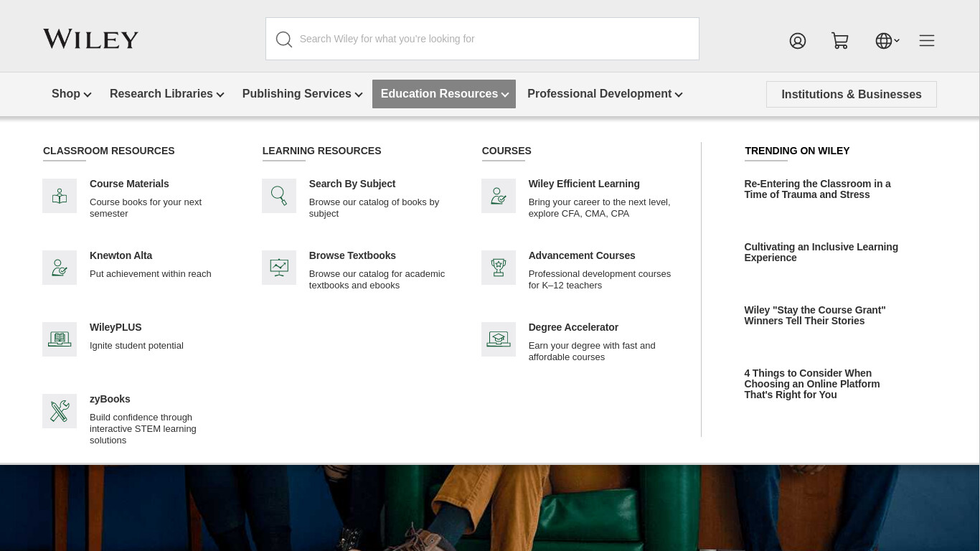This screenshot has height=551, width=980.
Task: Click the Classroom Resources heading
Action: [109, 151]
